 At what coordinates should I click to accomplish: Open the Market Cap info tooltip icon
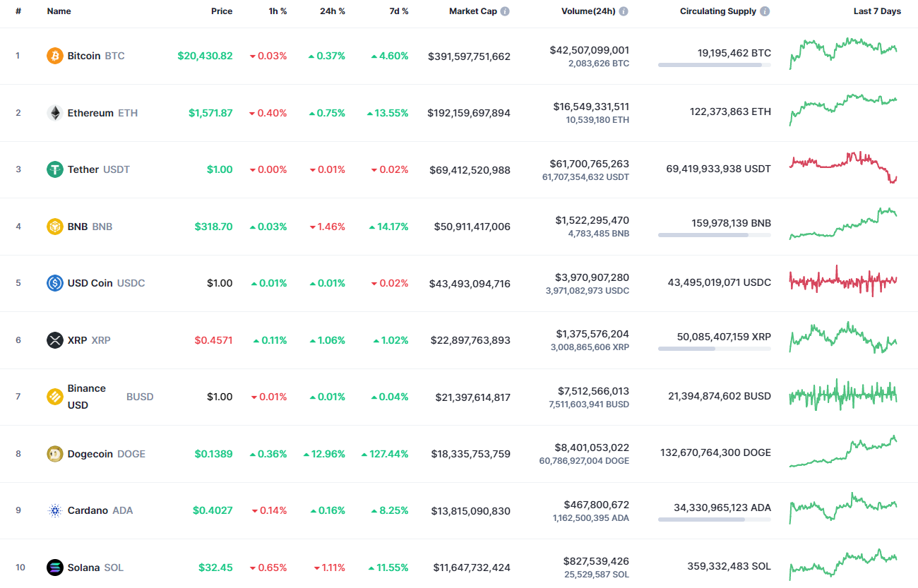point(505,11)
